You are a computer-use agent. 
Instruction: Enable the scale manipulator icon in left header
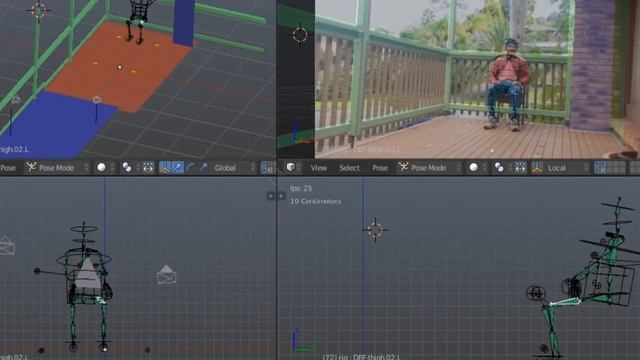203,168
